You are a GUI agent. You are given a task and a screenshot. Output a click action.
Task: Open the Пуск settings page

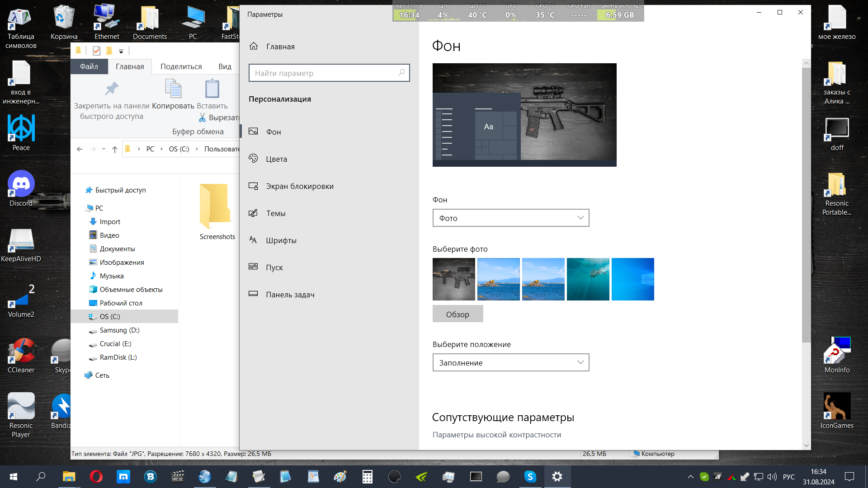[x=274, y=267]
